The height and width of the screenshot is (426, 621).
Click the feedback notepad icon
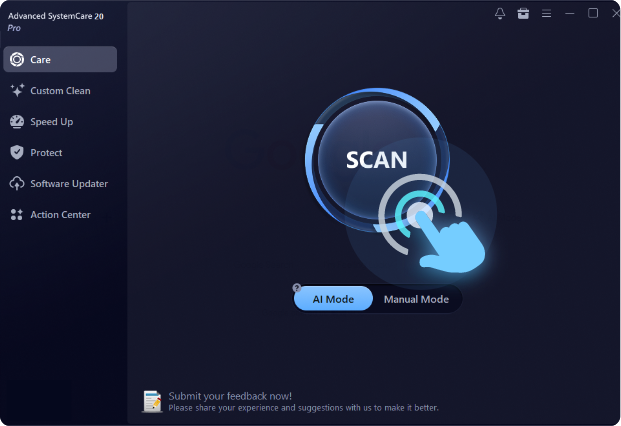click(x=152, y=401)
